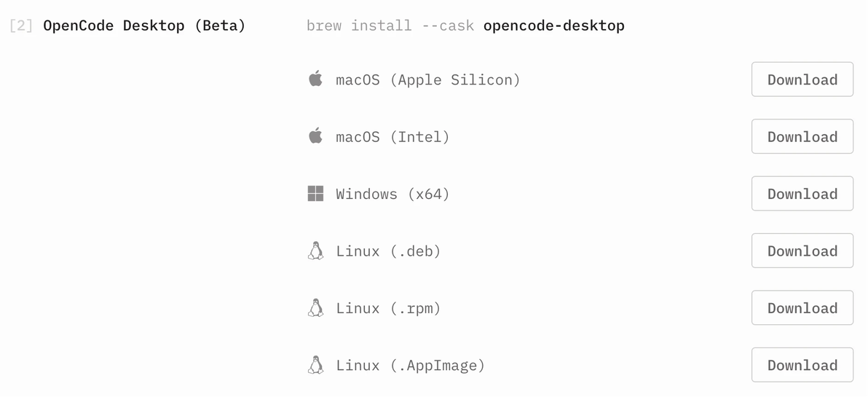This screenshot has width=868, height=397.
Task: Select the Windows (x64) label text
Action: (x=392, y=194)
